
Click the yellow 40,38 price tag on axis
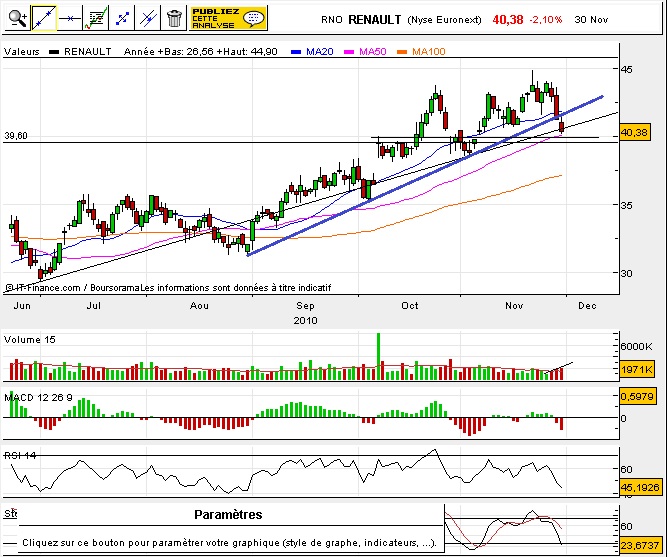click(x=635, y=133)
